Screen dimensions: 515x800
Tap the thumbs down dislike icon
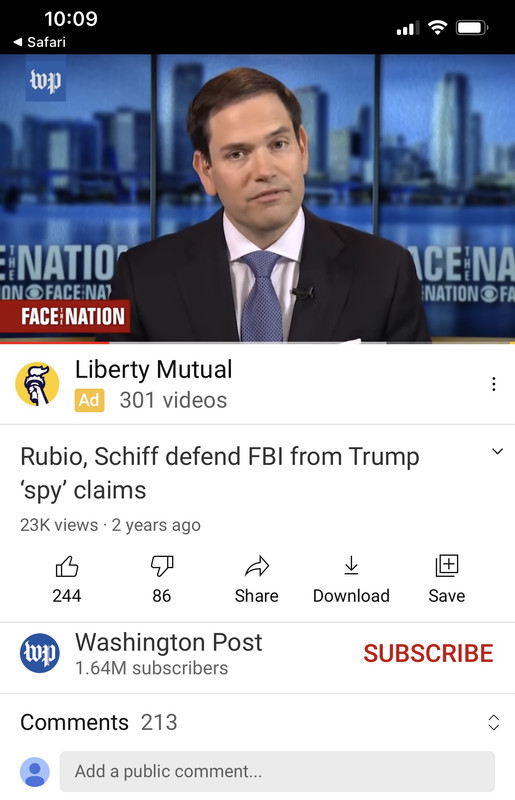(x=162, y=566)
